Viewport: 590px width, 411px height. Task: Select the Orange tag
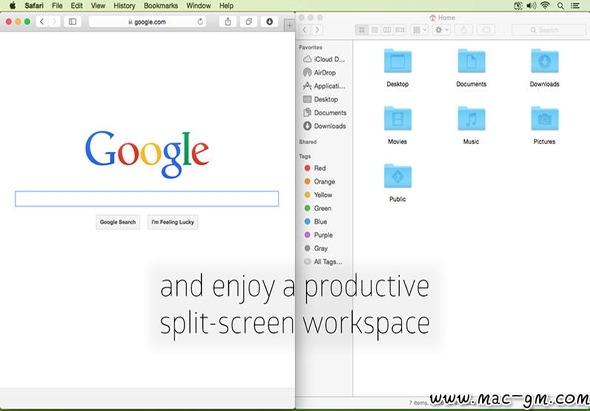tap(320, 181)
